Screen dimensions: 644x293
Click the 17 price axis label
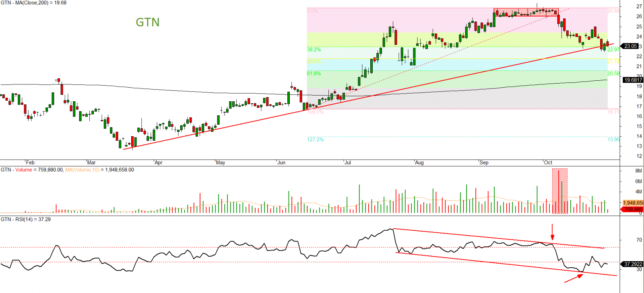click(639, 107)
